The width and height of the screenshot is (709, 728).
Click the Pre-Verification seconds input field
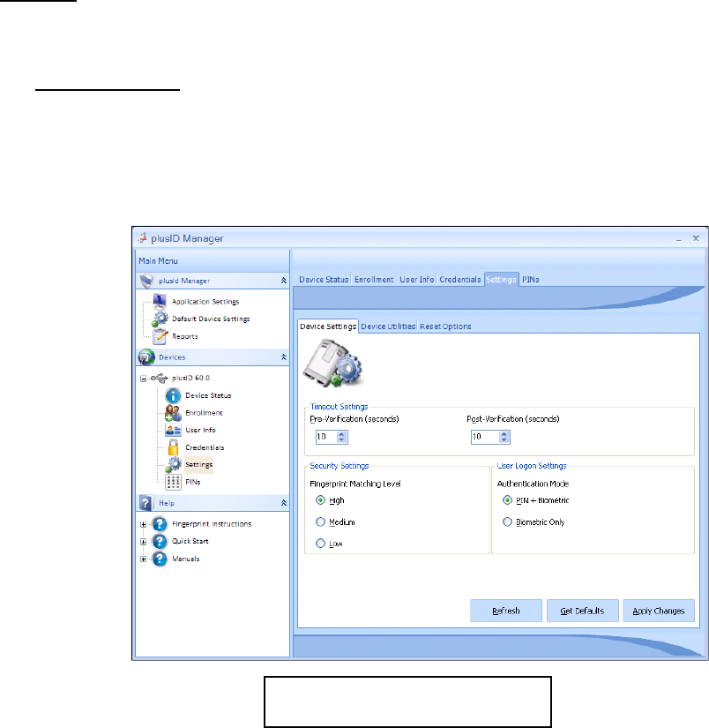point(326,437)
